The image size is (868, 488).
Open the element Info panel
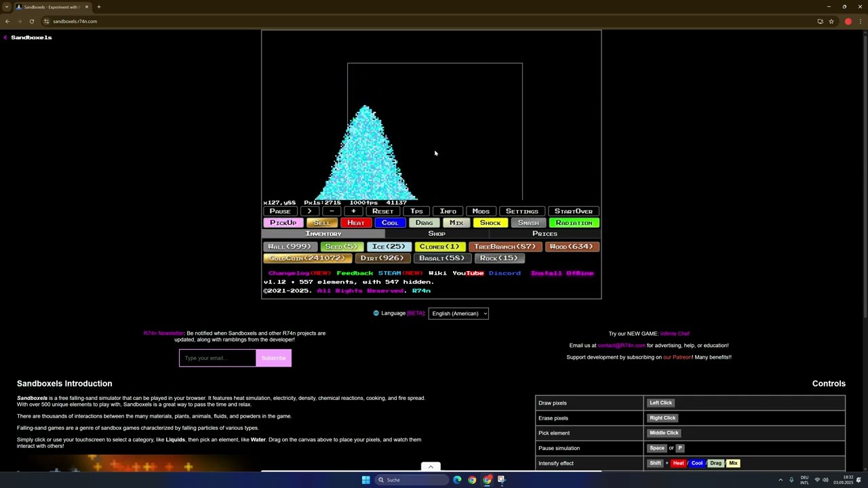click(x=448, y=211)
